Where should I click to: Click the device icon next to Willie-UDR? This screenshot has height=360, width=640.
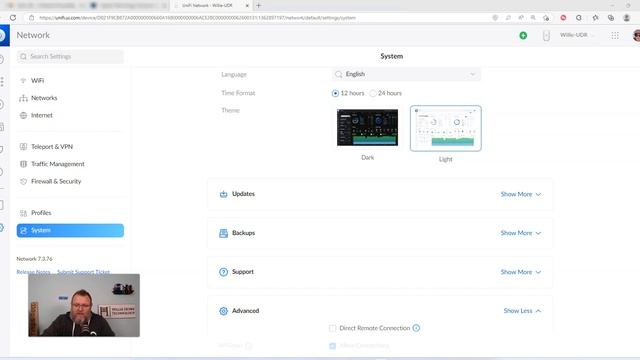point(546,36)
